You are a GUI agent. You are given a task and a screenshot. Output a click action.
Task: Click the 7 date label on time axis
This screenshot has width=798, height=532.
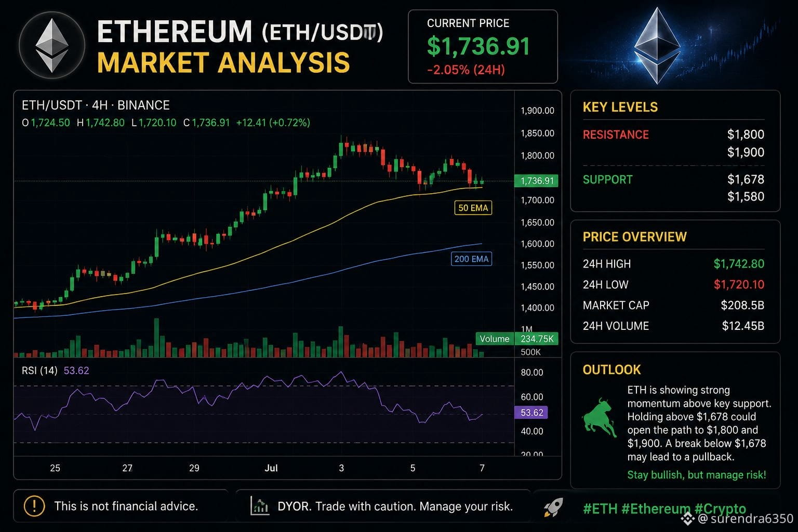482,468
